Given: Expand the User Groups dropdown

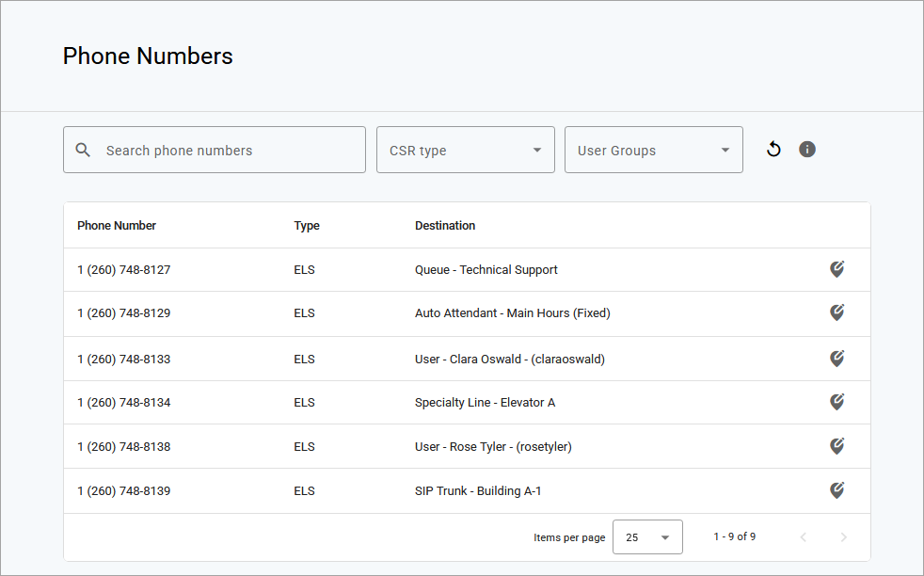Looking at the screenshot, I should 653,151.
